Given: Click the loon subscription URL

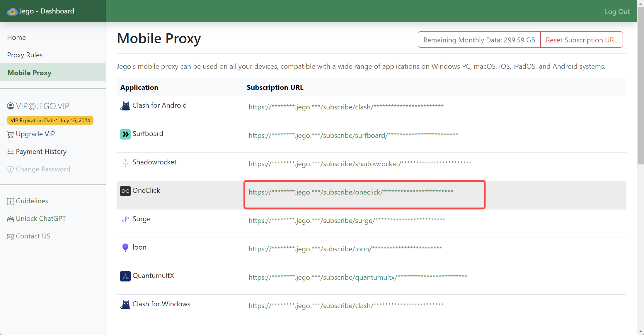Looking at the screenshot, I should point(345,249).
